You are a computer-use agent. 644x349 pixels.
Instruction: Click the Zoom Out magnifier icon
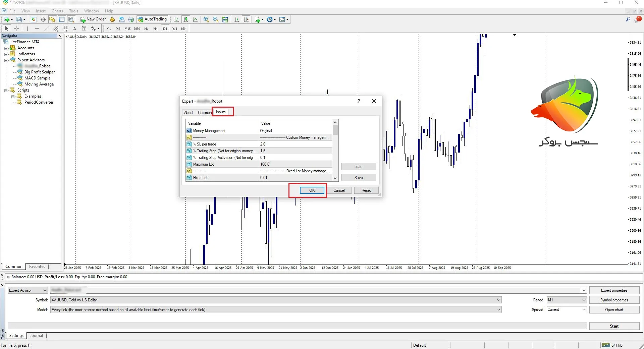(x=216, y=19)
